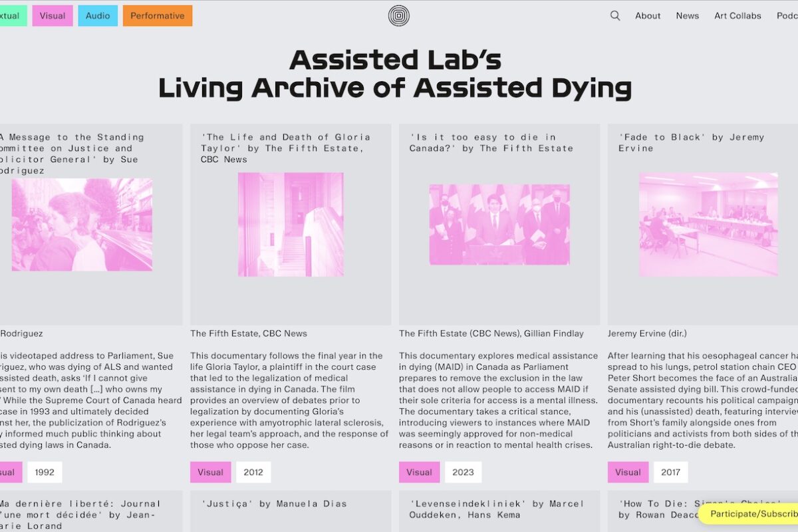
Task: Select the 2012 year tag
Action: coord(253,472)
